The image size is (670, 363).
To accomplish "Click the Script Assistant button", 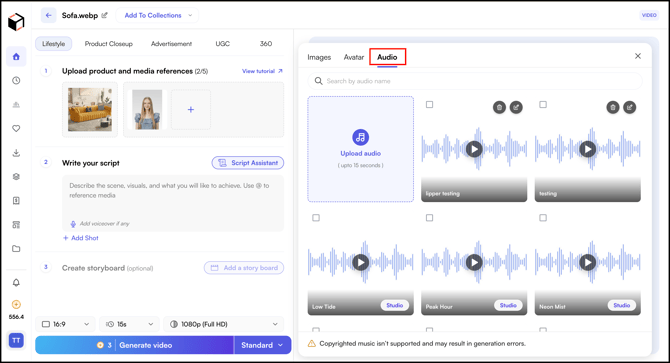I will click(x=248, y=163).
